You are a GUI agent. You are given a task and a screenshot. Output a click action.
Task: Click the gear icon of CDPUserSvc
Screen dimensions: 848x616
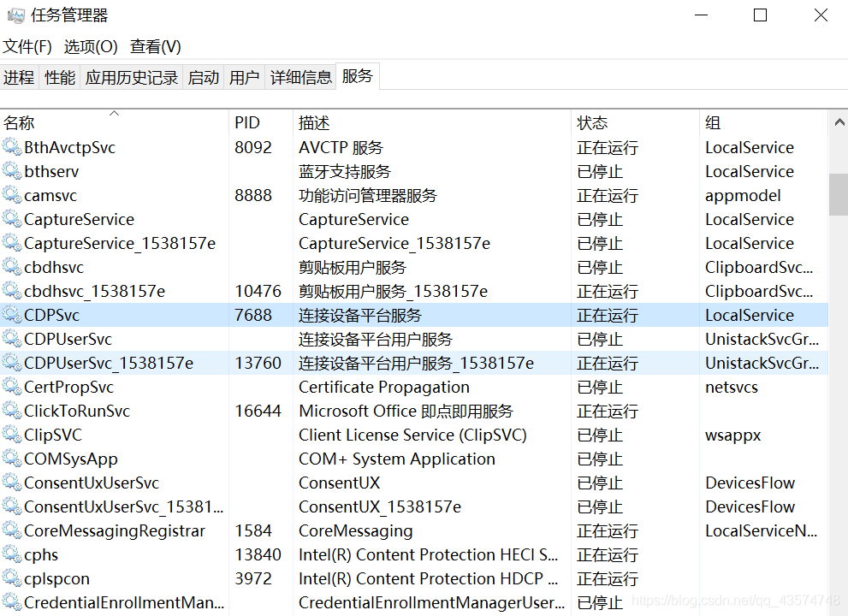pos(11,338)
